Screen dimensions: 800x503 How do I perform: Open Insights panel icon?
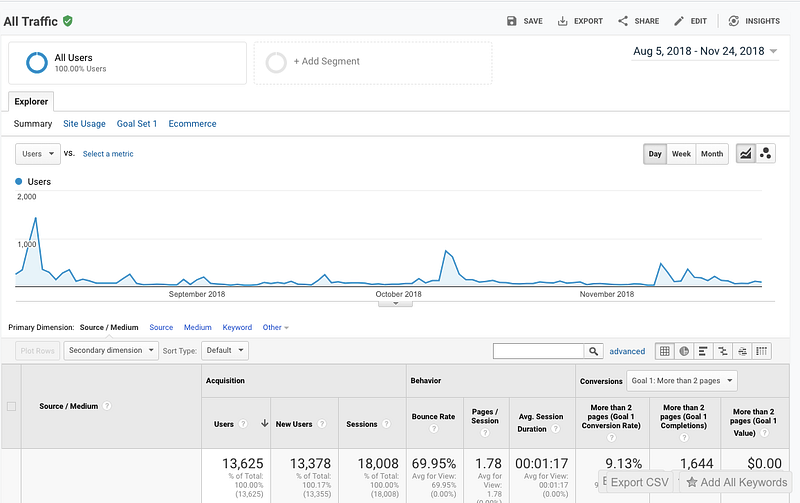(x=734, y=21)
